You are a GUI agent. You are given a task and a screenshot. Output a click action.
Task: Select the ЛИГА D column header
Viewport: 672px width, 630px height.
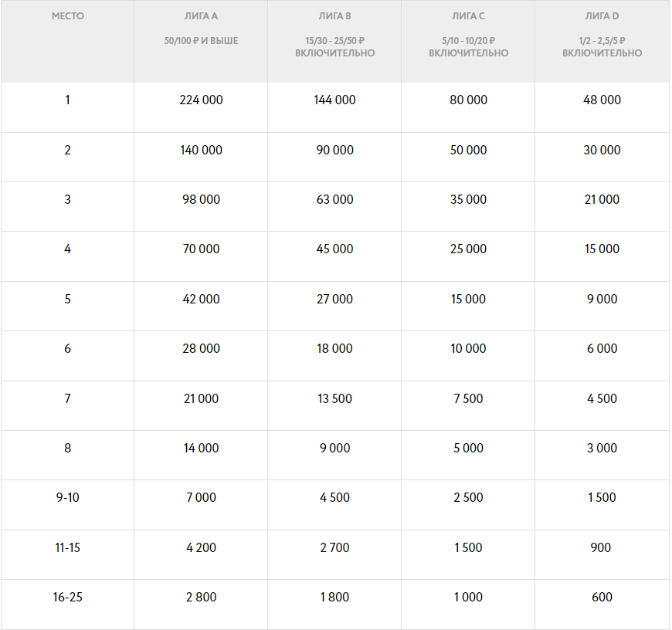coord(602,16)
